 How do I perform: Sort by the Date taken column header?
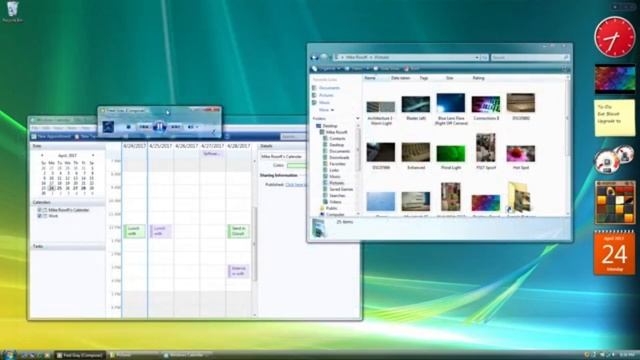click(x=400, y=78)
